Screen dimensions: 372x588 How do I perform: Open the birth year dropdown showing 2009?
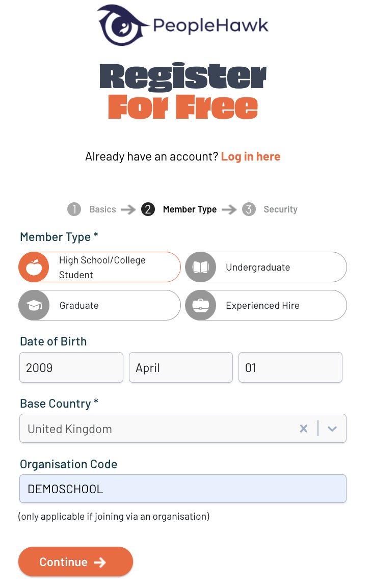71,367
